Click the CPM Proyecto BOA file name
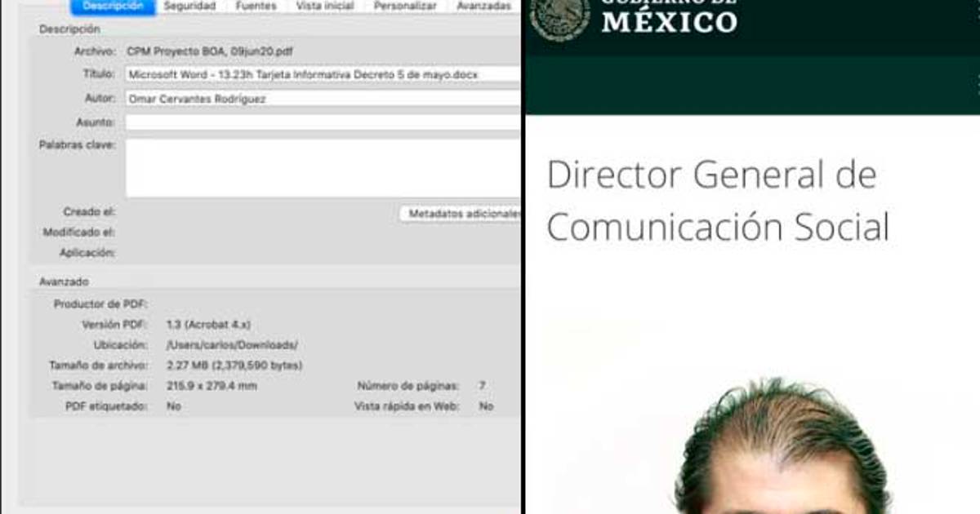This screenshot has width=980, height=514. point(209,51)
